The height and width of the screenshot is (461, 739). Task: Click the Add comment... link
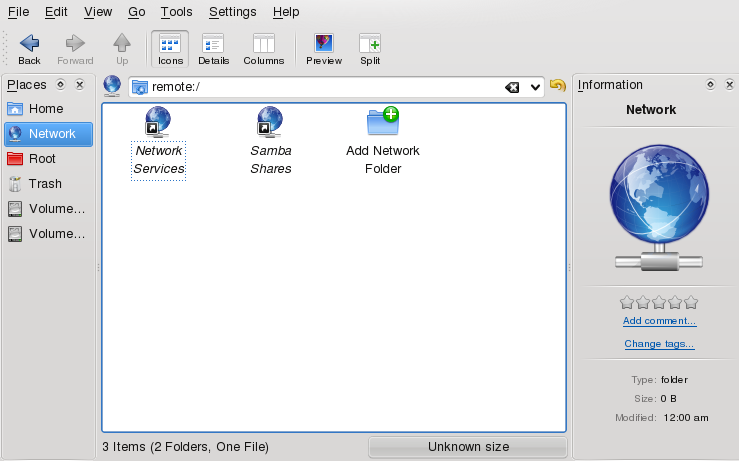659,321
